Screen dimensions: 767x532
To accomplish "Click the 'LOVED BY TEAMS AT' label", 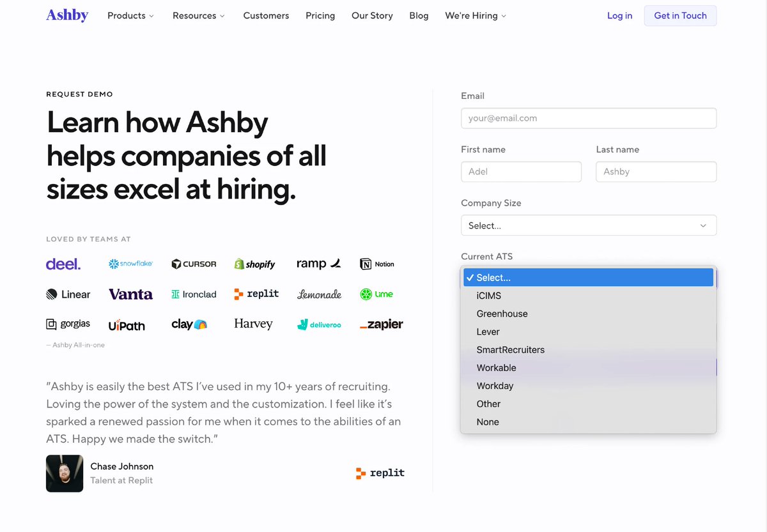I will (x=88, y=239).
